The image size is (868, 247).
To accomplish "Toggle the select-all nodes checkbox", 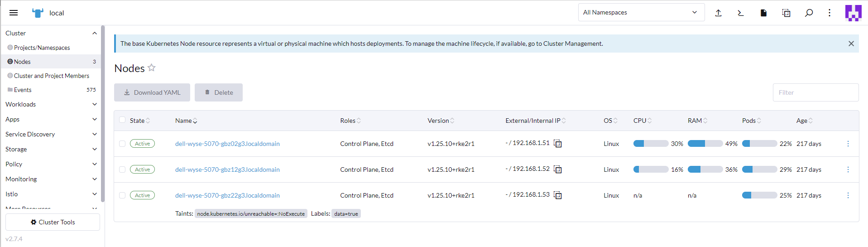I will pos(122,120).
